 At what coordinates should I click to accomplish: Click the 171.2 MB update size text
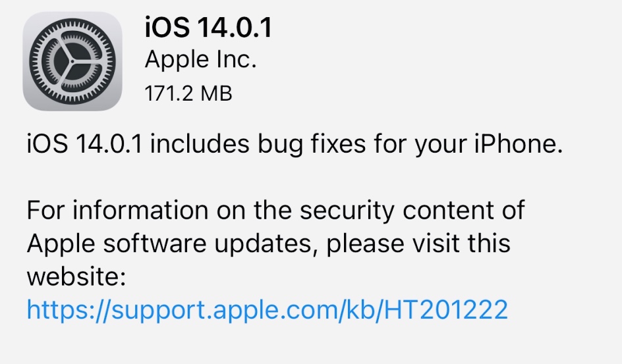(x=188, y=94)
